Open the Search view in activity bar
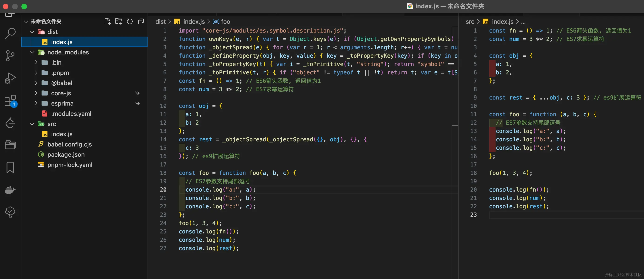Image resolution: width=644 pixels, height=279 pixels. pyautogui.click(x=10, y=33)
